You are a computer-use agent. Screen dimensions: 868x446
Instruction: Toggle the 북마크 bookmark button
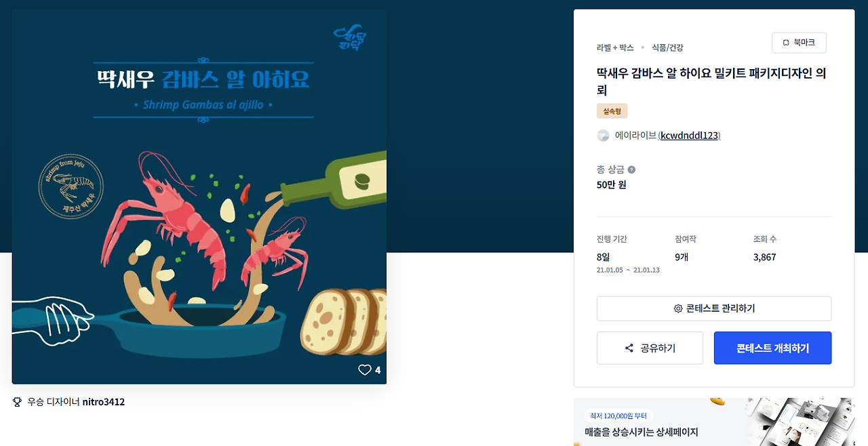[x=799, y=43]
